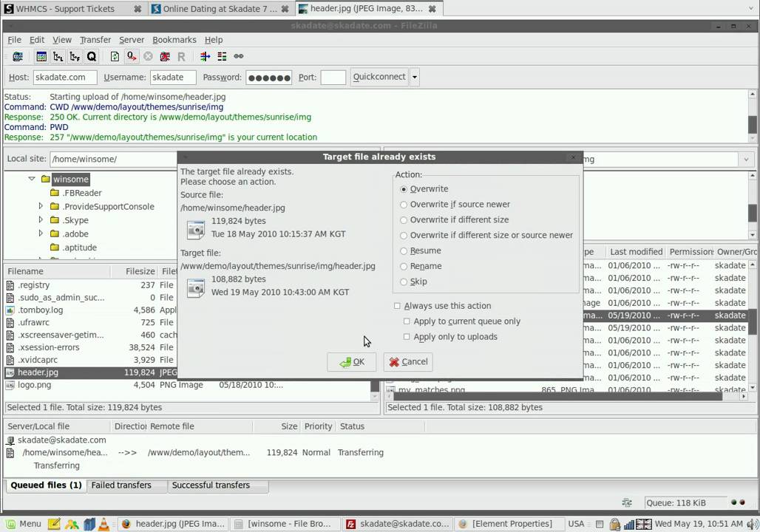Click the Port input field
Image resolution: width=760 pixels, height=532 pixels.
pos(333,78)
